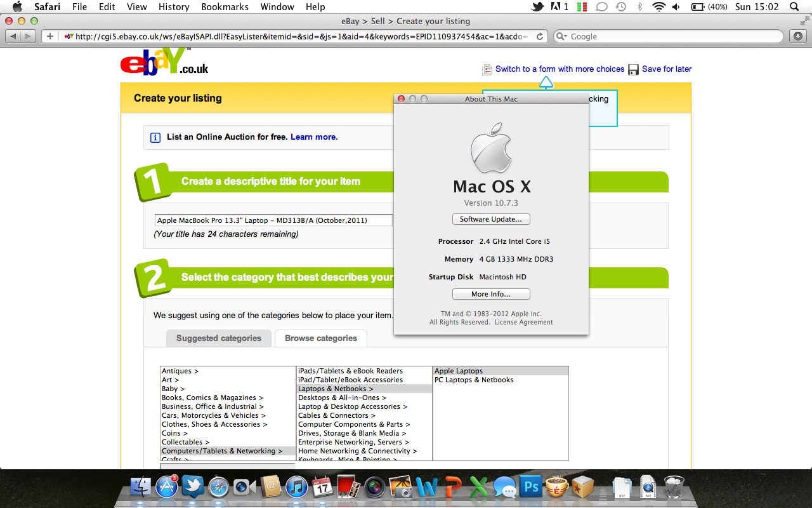The width and height of the screenshot is (812, 508).
Task: Click the Twitter bird menu bar icon
Action: tap(538, 7)
